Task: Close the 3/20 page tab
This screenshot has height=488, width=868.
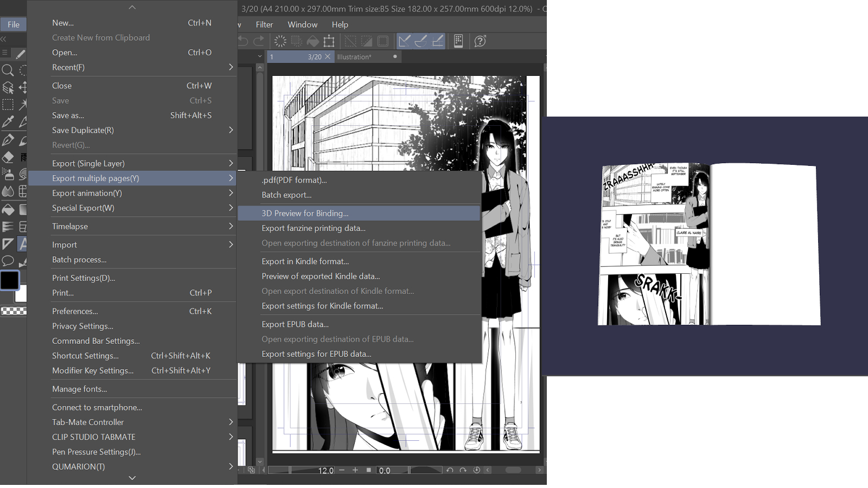Action: pyautogui.click(x=328, y=56)
